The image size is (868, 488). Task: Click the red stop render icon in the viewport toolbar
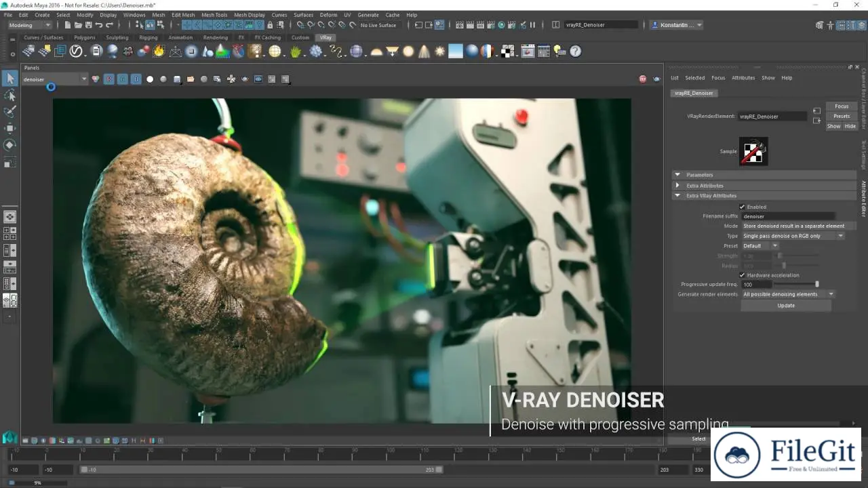(643, 79)
